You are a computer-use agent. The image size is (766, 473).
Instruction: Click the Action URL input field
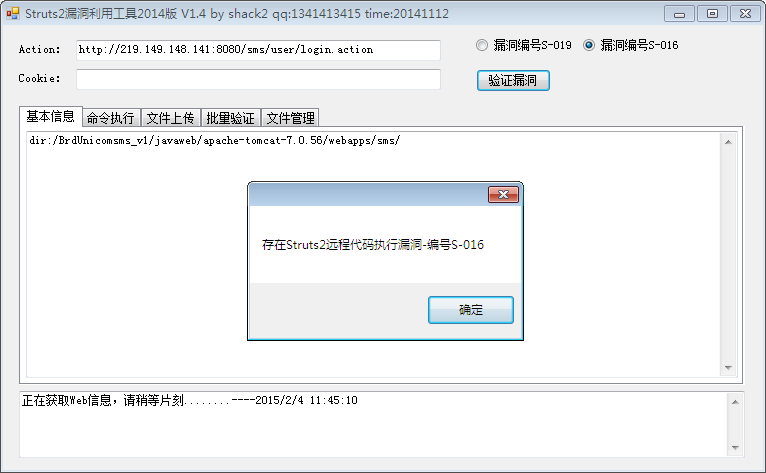pyautogui.click(x=258, y=50)
